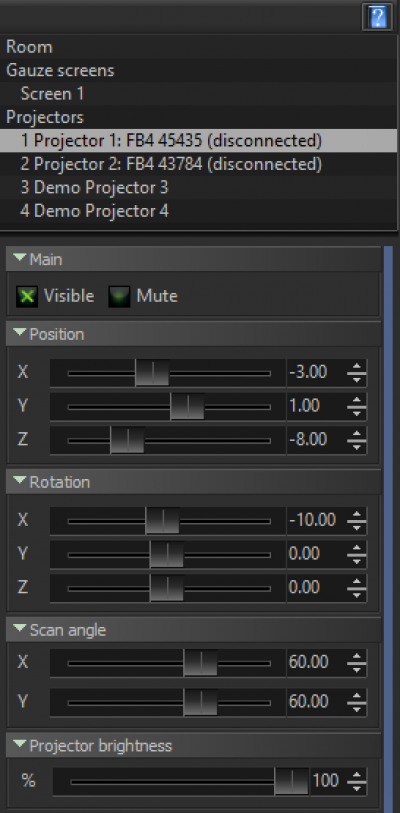This screenshot has width=400, height=813.
Task: Click the Projector brightness slider handle
Action: click(292, 781)
